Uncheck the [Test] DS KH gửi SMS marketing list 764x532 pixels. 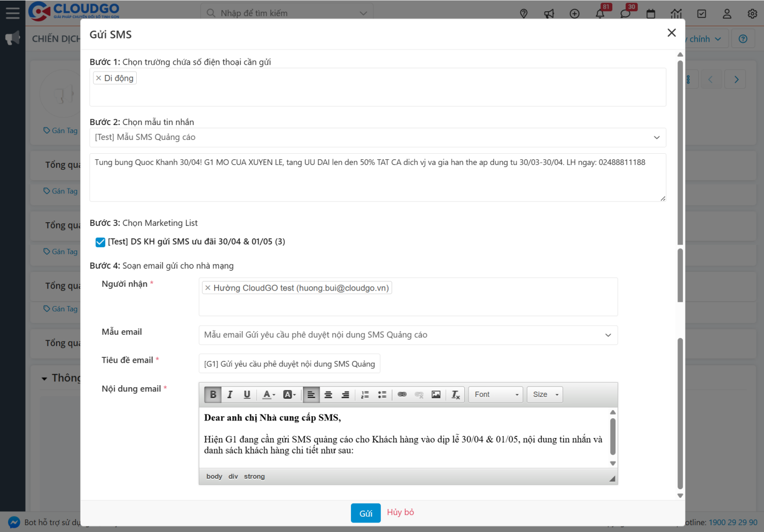pyautogui.click(x=100, y=242)
